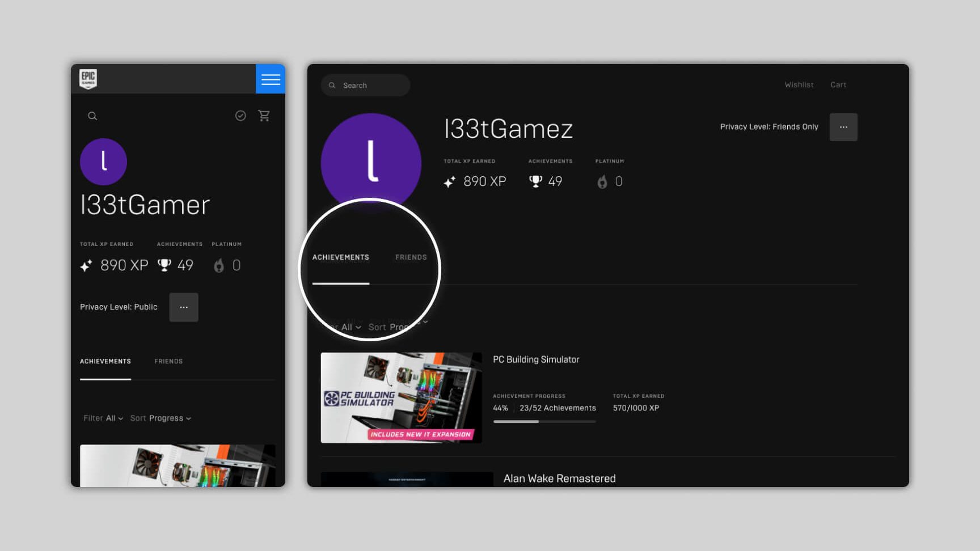Open the Wishlist link in desktop header
This screenshot has width=980, height=551.
(x=799, y=85)
